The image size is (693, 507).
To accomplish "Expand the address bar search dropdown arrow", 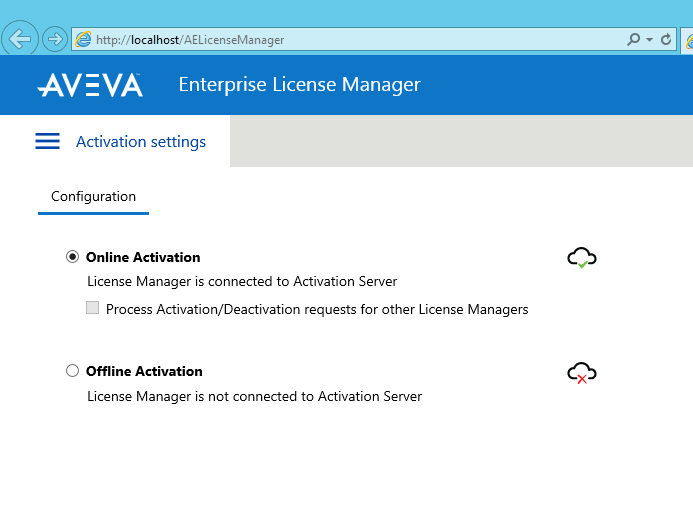I will (649, 40).
